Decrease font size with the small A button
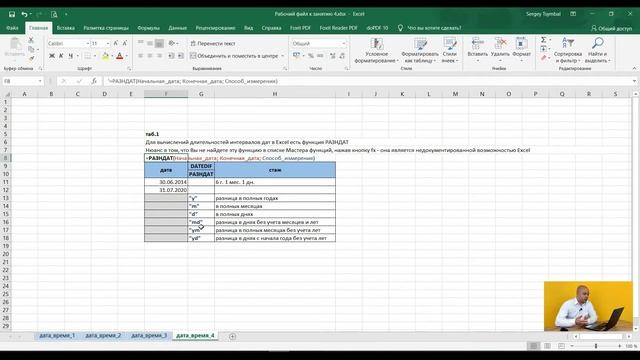 coord(124,43)
